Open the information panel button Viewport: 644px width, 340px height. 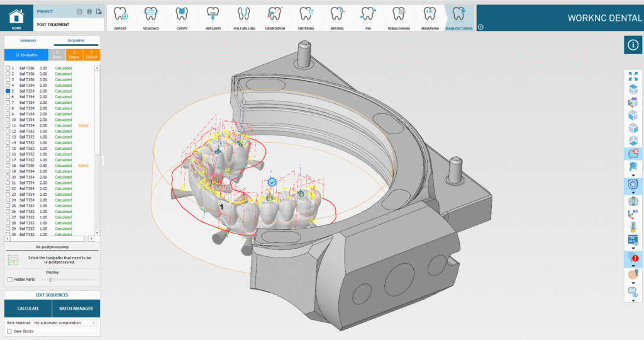point(633,45)
